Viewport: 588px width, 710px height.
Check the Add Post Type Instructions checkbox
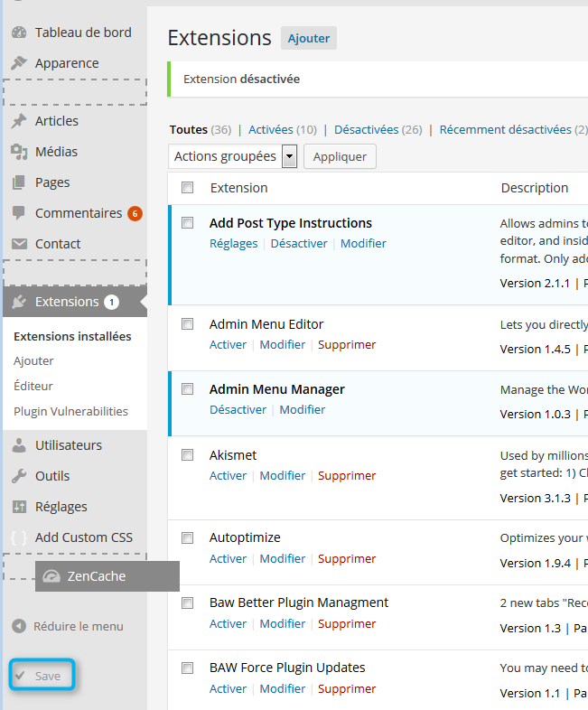point(187,223)
